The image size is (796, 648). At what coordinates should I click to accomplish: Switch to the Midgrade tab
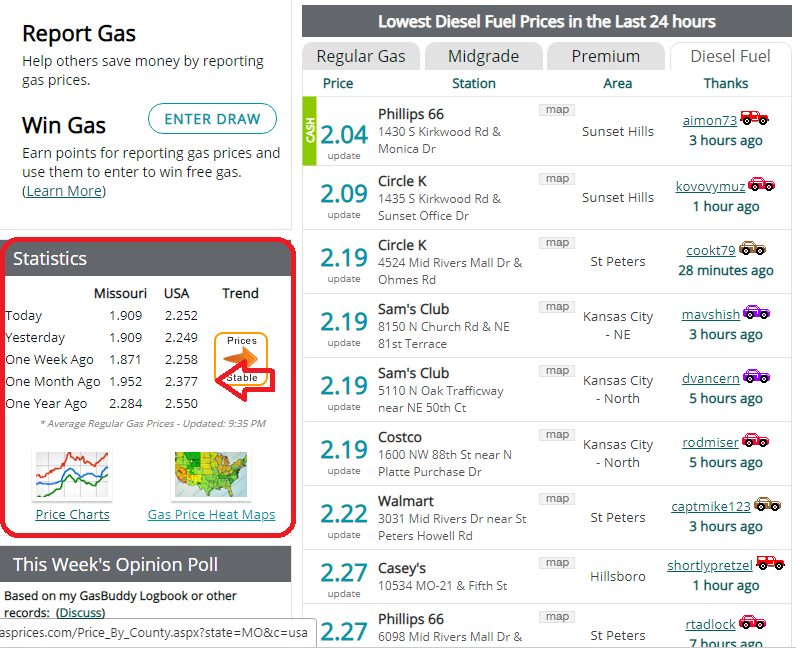[483, 56]
